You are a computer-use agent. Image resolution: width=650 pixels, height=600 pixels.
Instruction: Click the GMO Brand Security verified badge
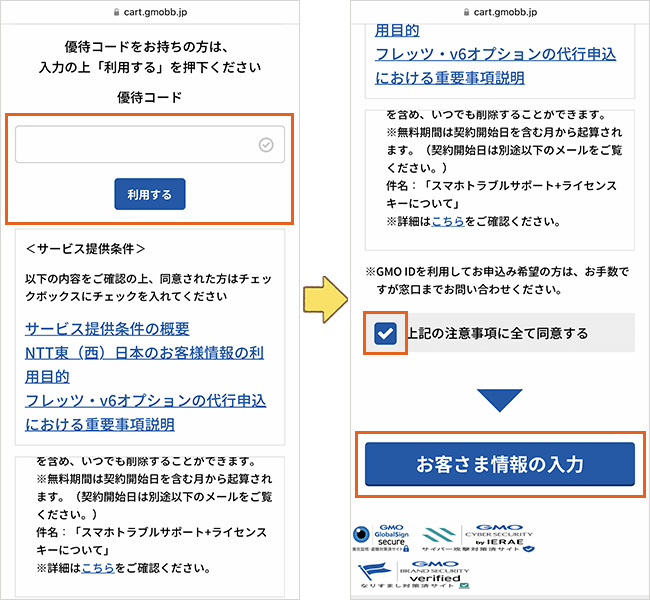click(x=415, y=574)
